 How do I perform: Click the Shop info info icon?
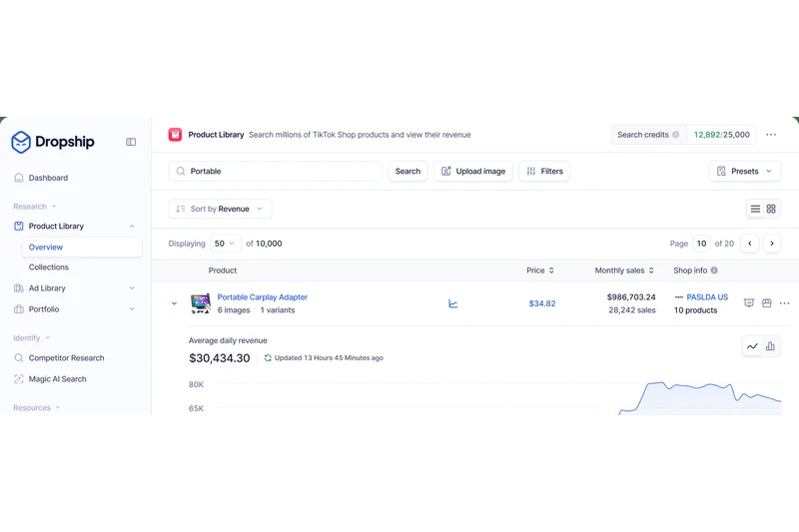coord(714,270)
